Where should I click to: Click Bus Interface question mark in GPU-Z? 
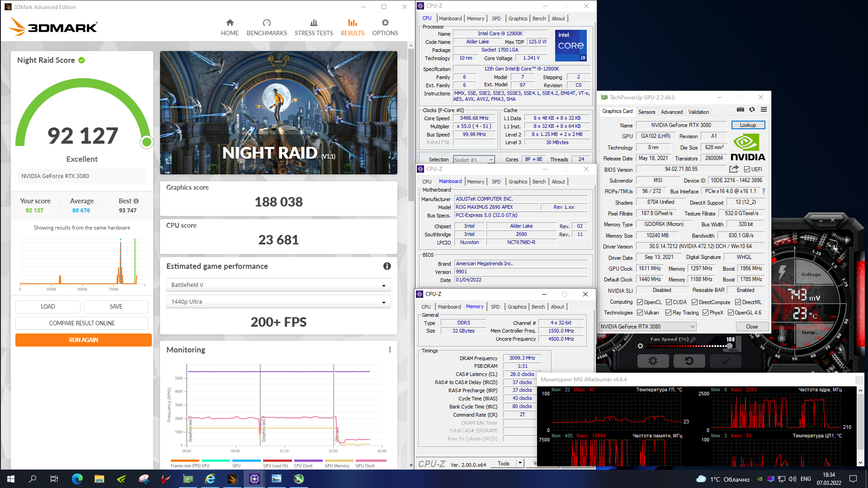pos(764,191)
